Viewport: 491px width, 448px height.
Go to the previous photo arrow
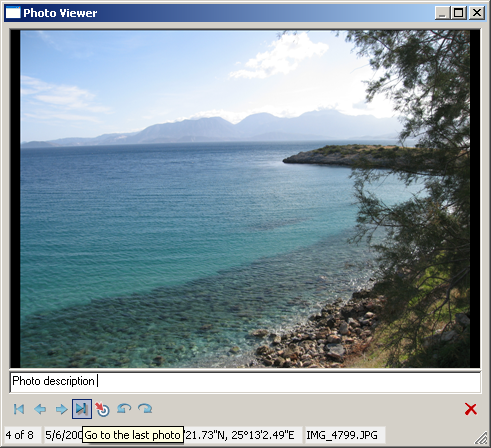point(40,409)
